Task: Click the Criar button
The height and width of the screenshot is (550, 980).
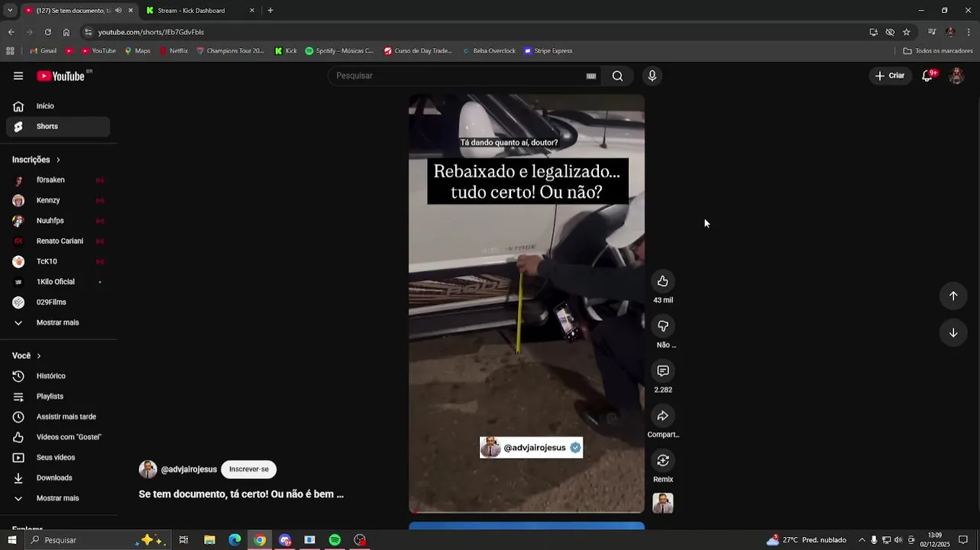Action: (x=890, y=76)
